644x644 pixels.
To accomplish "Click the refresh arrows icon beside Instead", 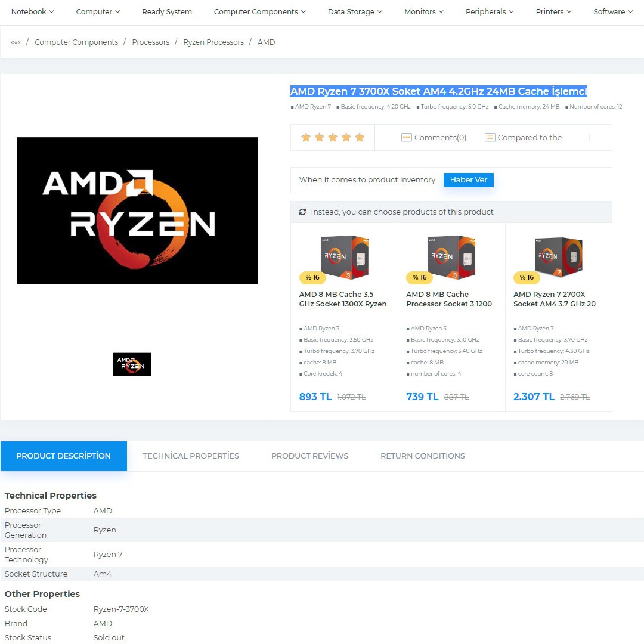I will coord(303,212).
